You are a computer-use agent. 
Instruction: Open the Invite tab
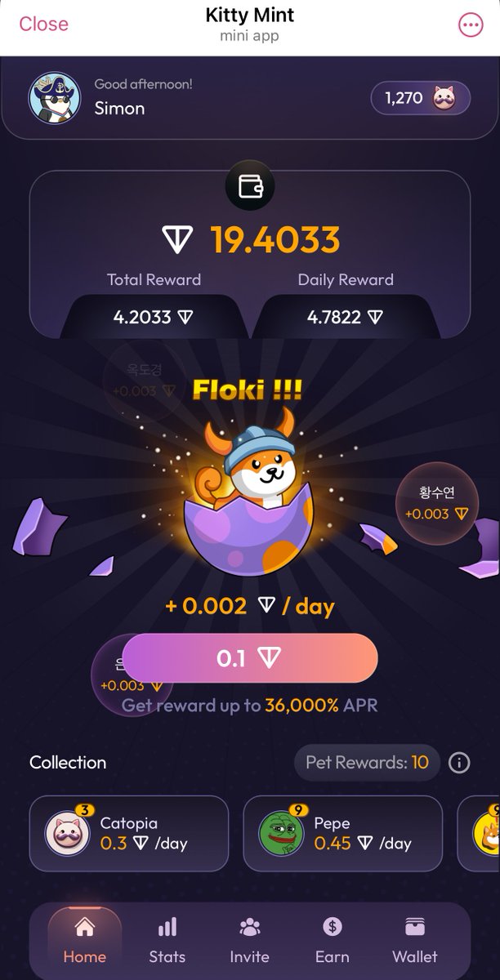point(249,941)
